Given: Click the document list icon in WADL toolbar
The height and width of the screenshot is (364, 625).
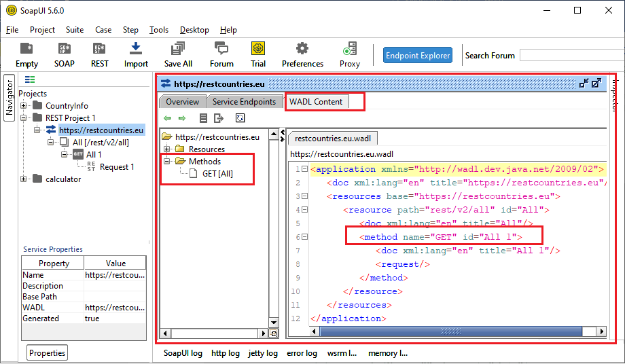Looking at the screenshot, I should pos(203,118).
